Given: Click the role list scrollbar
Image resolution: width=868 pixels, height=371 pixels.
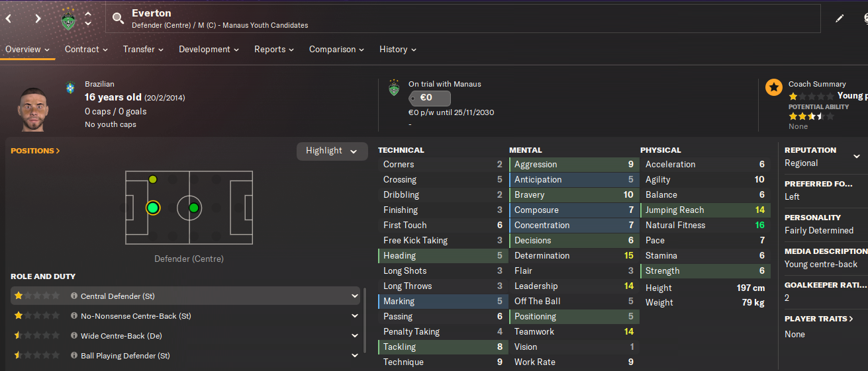Looking at the screenshot, I should tap(365, 319).
